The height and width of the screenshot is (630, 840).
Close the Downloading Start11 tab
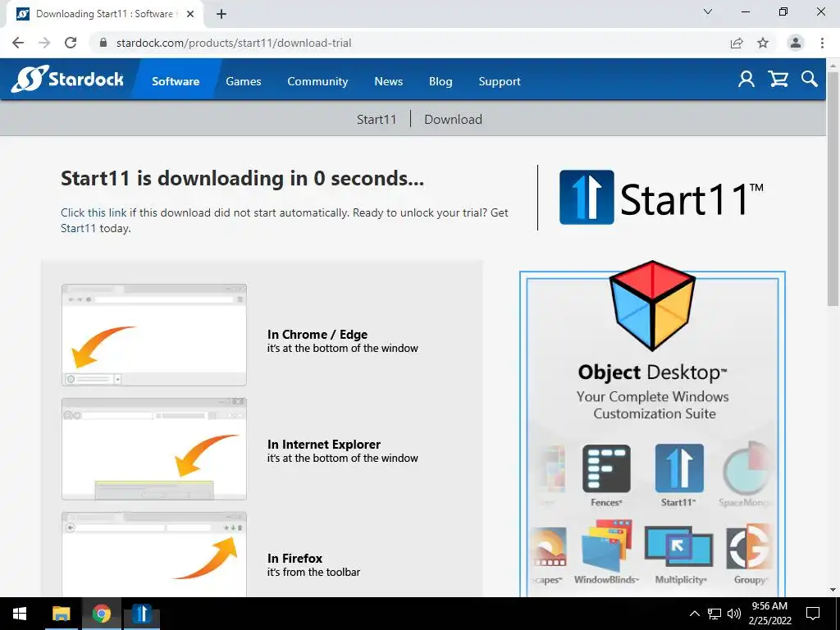click(x=190, y=15)
